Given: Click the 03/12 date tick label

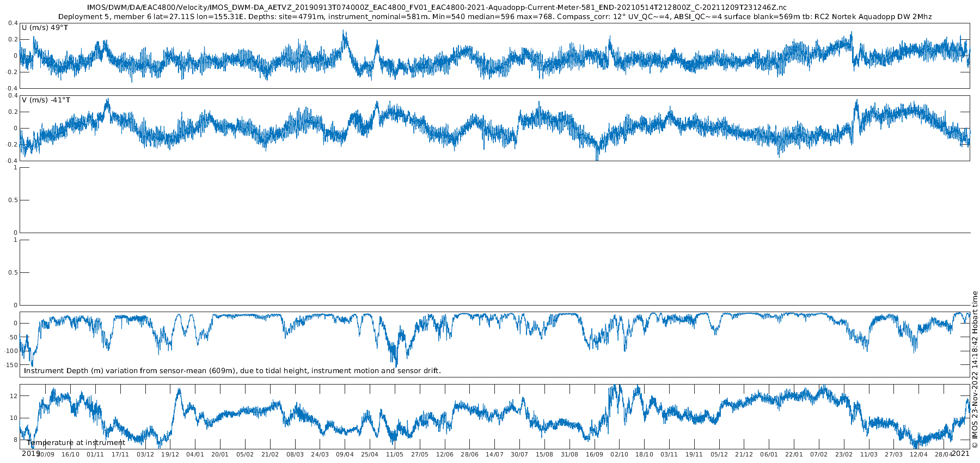Looking at the screenshot, I should [x=145, y=454].
